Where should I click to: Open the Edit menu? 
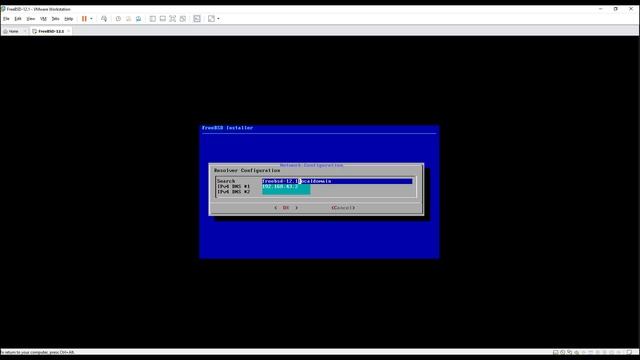coord(18,19)
